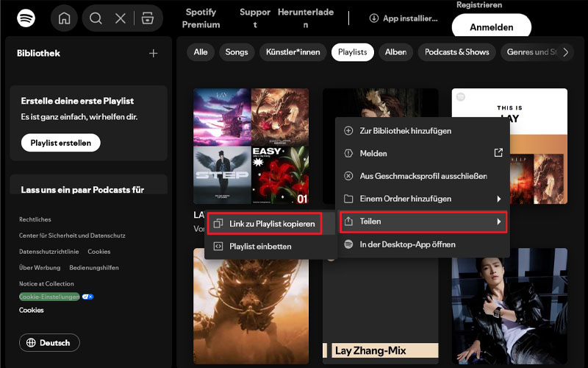This screenshot has height=368, width=588.
Task: Expand the Einem Ordner hinzufügen submenu arrow
Action: tap(499, 199)
